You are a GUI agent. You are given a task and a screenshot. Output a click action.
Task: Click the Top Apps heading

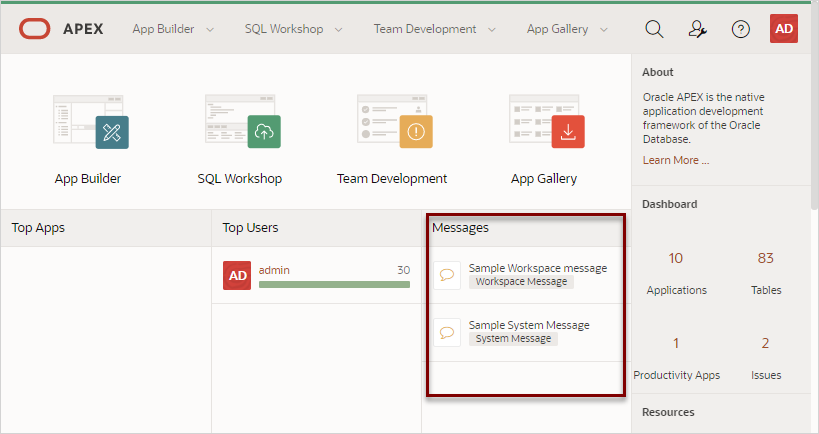point(38,228)
